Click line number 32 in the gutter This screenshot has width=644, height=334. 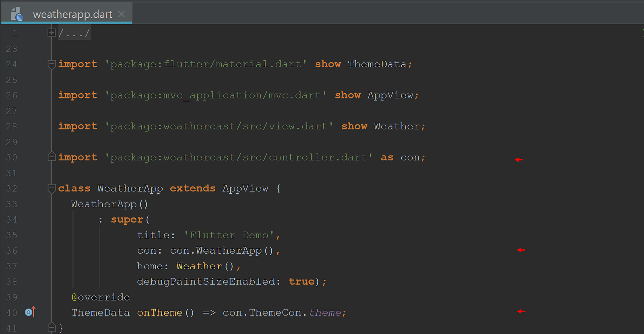click(x=11, y=189)
